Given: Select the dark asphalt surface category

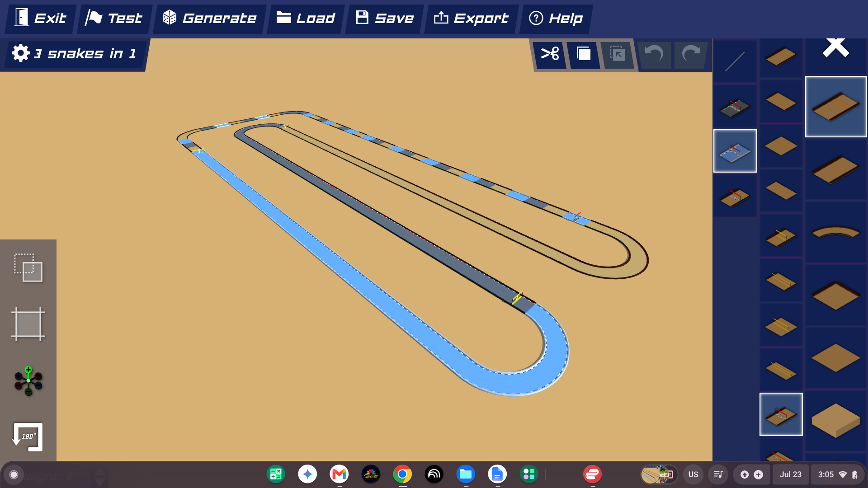Looking at the screenshot, I should click(735, 107).
